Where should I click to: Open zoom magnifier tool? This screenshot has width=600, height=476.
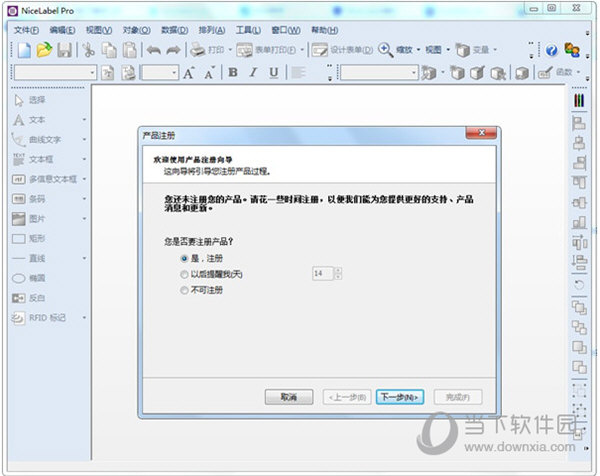coord(385,50)
